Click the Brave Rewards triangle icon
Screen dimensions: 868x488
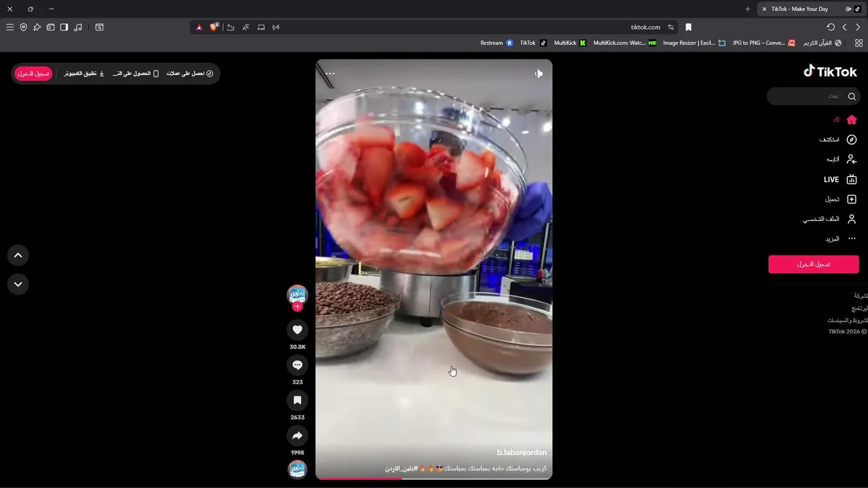tap(199, 27)
